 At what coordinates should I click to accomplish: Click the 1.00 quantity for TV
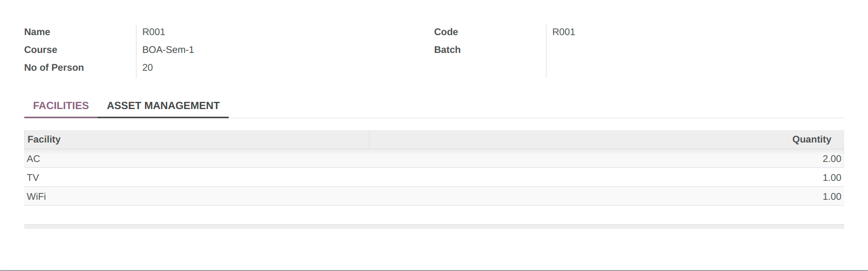pyautogui.click(x=832, y=178)
